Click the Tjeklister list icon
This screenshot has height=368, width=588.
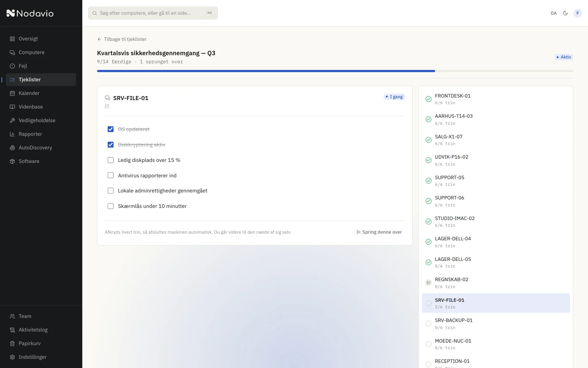click(x=12, y=79)
